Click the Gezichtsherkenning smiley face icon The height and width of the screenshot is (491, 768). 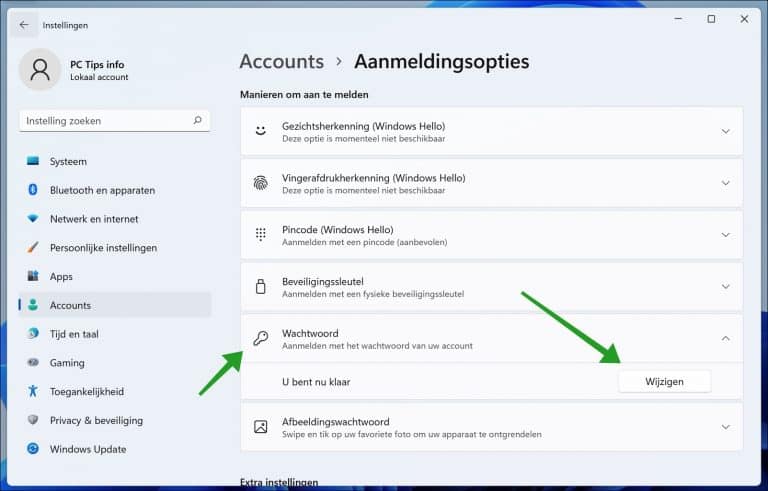[261, 131]
